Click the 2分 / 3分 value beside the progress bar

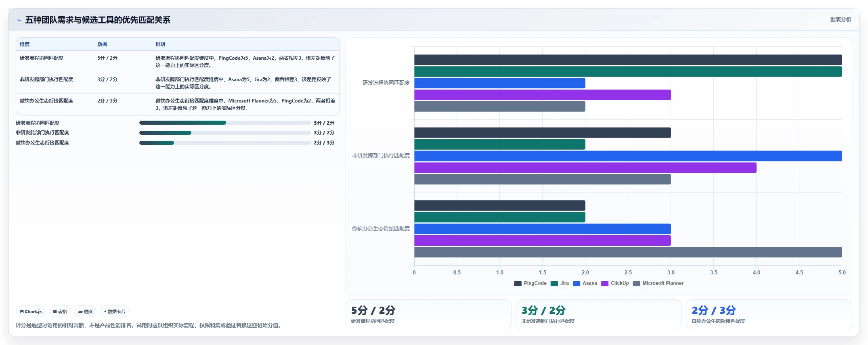coord(324,143)
